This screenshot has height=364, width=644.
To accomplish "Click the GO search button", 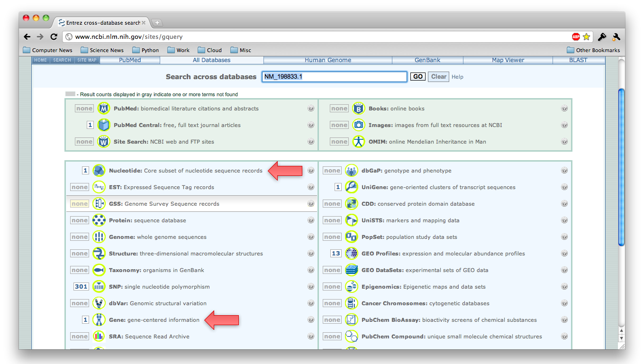I will tap(417, 77).
